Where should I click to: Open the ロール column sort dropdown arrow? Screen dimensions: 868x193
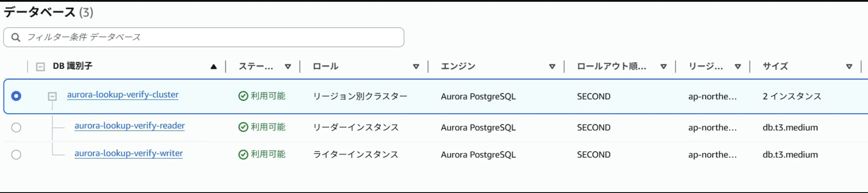416,67
